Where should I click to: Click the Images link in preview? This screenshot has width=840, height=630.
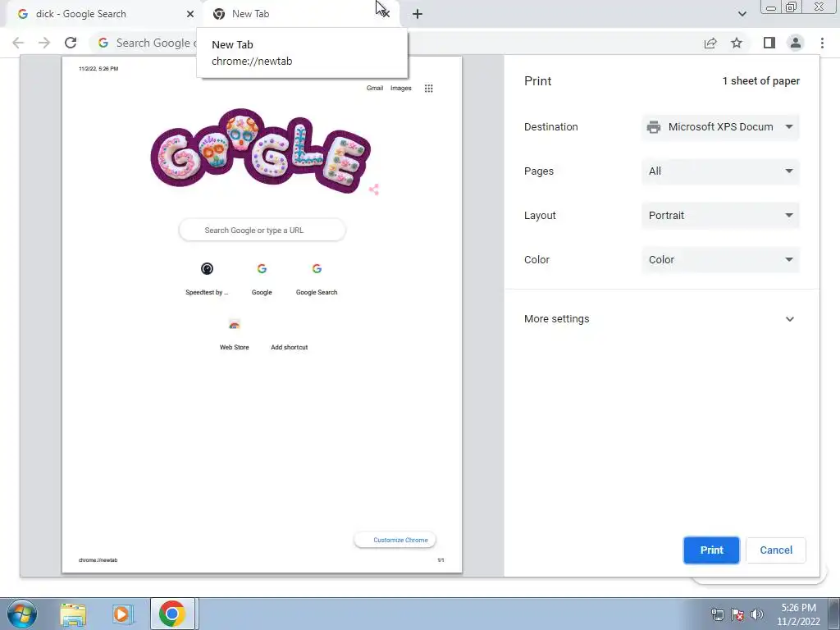400,89
